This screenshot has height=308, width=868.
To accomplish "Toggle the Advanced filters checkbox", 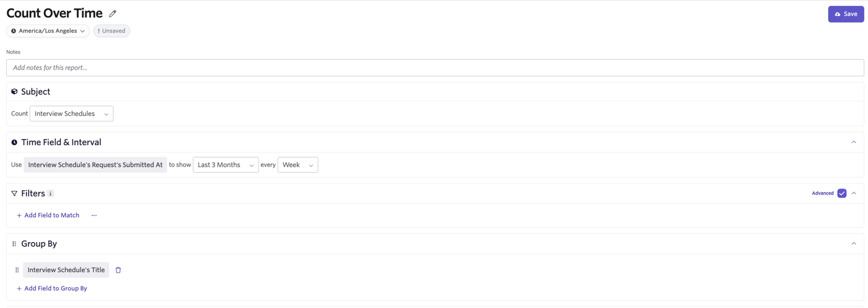I will (842, 193).
